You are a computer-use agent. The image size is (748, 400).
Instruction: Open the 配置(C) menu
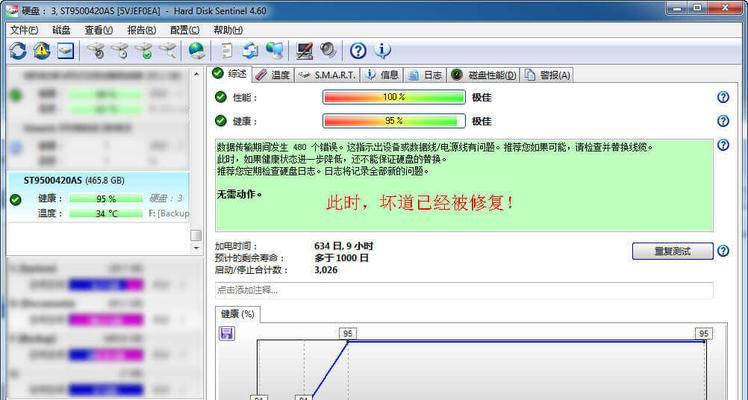(x=185, y=30)
